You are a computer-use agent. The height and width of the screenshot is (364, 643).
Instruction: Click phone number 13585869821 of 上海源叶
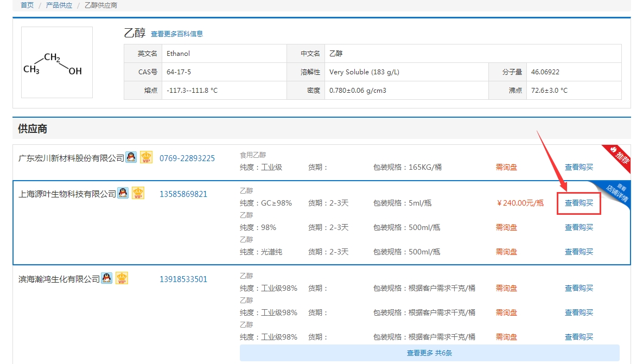(184, 194)
